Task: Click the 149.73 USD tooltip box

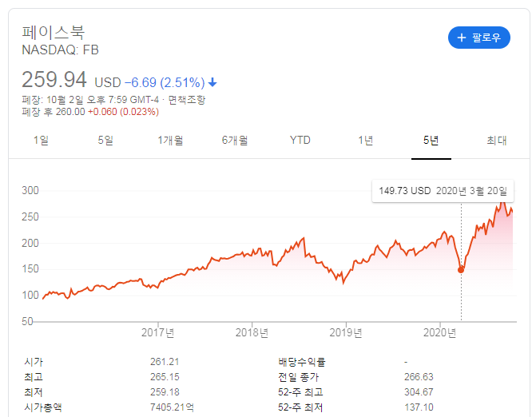Action: [x=443, y=191]
